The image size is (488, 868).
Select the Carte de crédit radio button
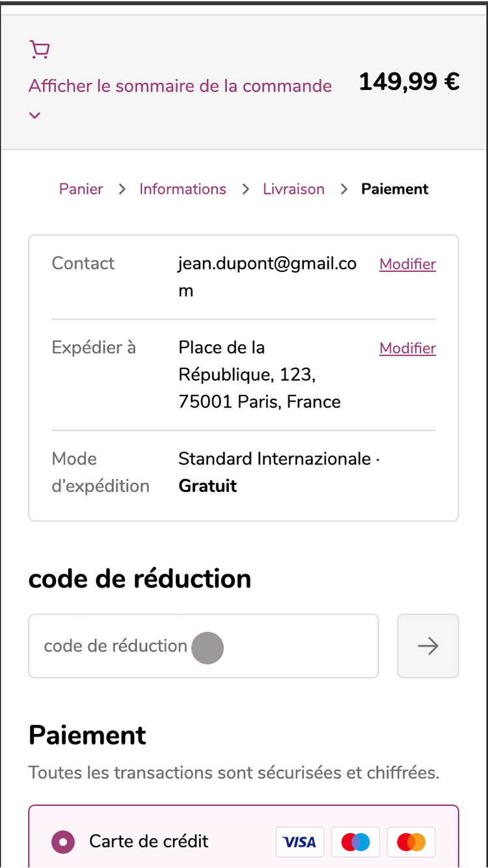coord(63,841)
